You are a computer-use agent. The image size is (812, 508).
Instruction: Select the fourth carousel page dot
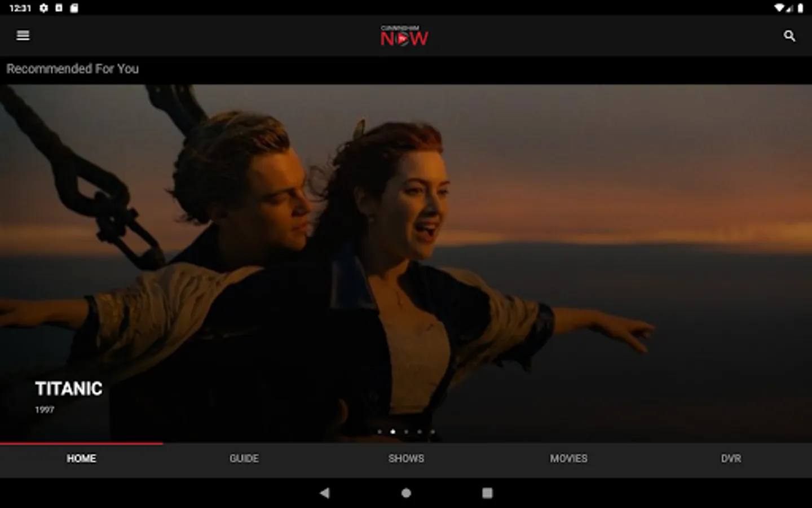point(420,432)
